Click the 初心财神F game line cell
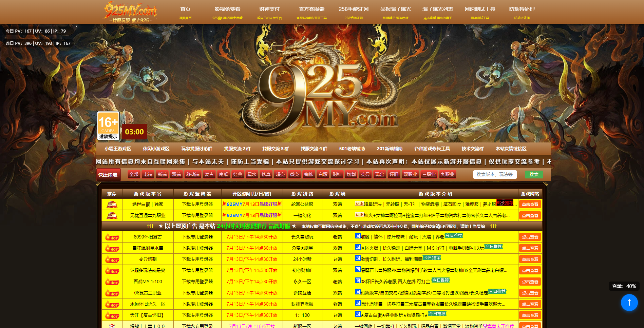 coord(302,270)
